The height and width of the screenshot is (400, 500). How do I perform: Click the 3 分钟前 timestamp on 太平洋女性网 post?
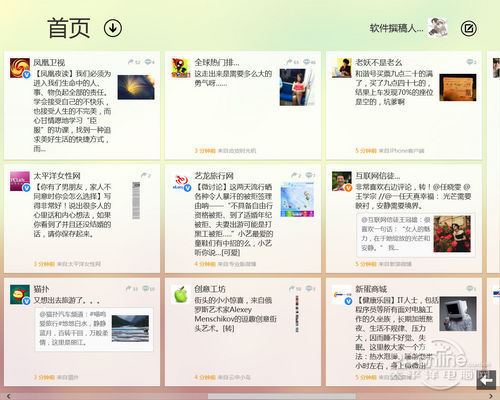click(x=44, y=264)
